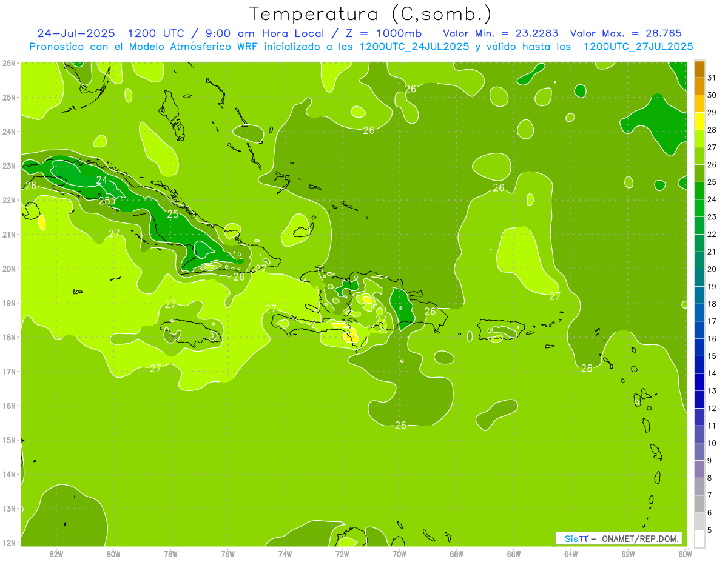Click the '18N' latitude label
728x562 pixels.
coord(9,337)
